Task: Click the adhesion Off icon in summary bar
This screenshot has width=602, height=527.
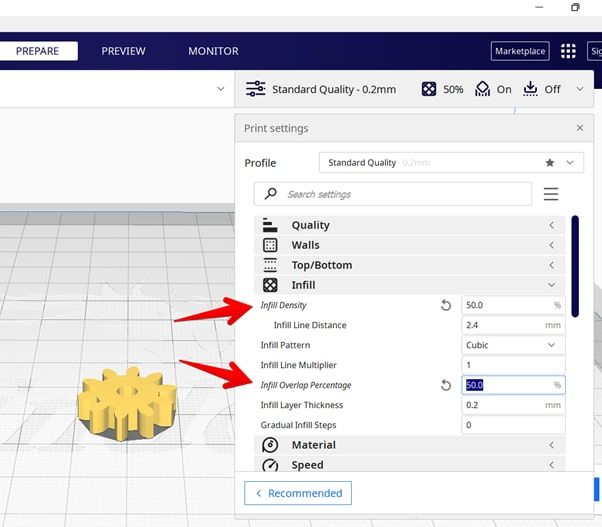Action: click(x=530, y=89)
